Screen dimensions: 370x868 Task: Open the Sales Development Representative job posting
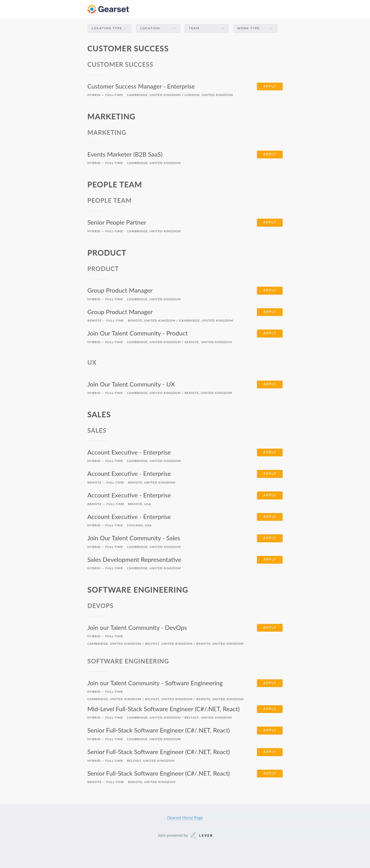coord(134,560)
